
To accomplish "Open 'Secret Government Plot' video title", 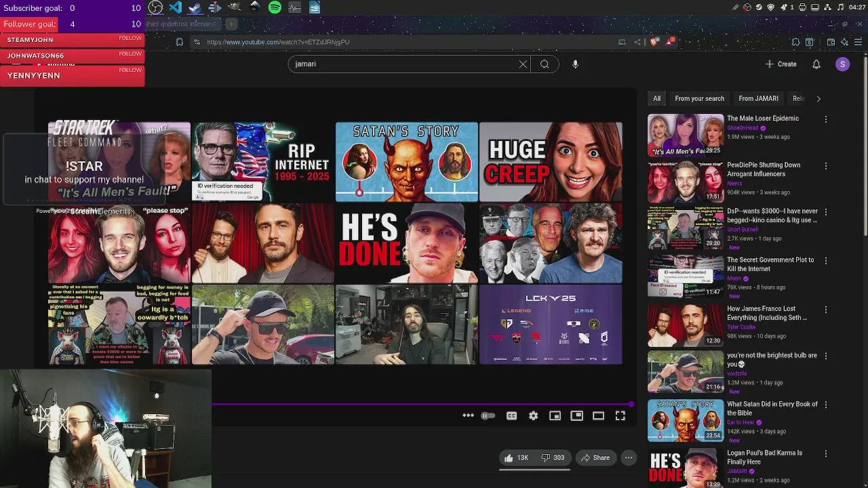I will pos(770,264).
